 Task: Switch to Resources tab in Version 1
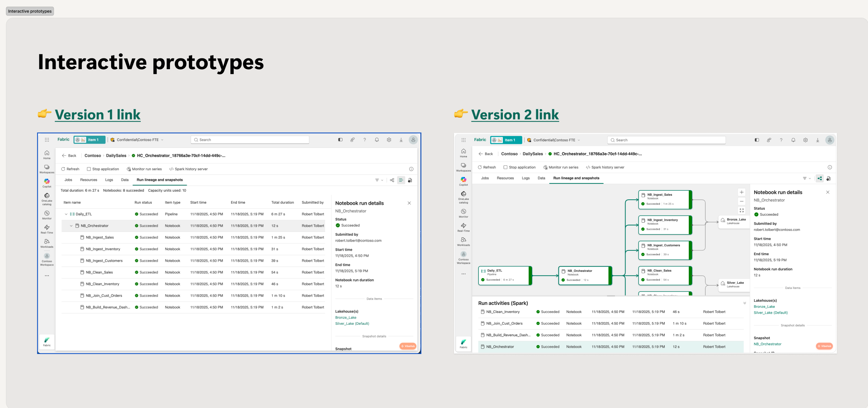pyautogui.click(x=89, y=180)
